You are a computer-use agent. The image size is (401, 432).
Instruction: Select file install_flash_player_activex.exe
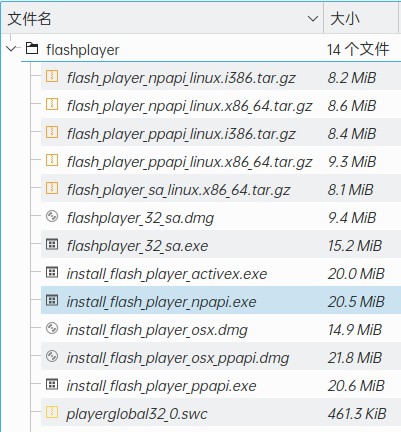tap(167, 274)
